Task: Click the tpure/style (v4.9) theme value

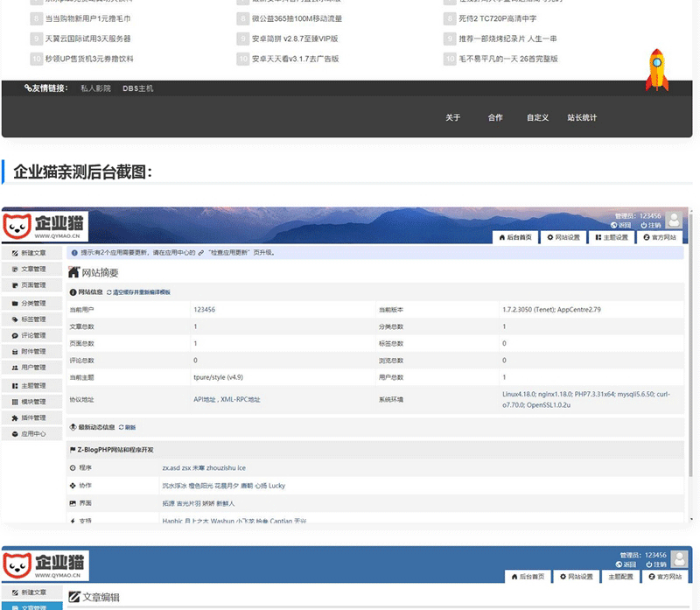Action: click(218, 377)
